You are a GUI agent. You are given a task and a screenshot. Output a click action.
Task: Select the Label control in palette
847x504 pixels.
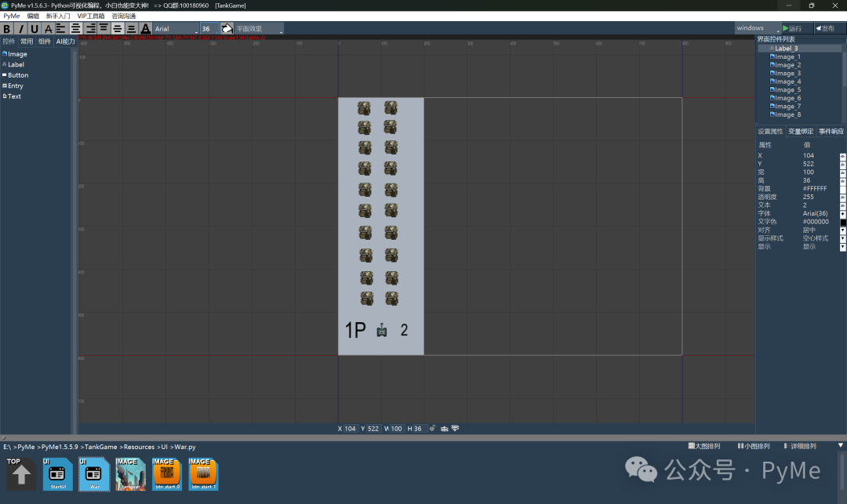13,64
